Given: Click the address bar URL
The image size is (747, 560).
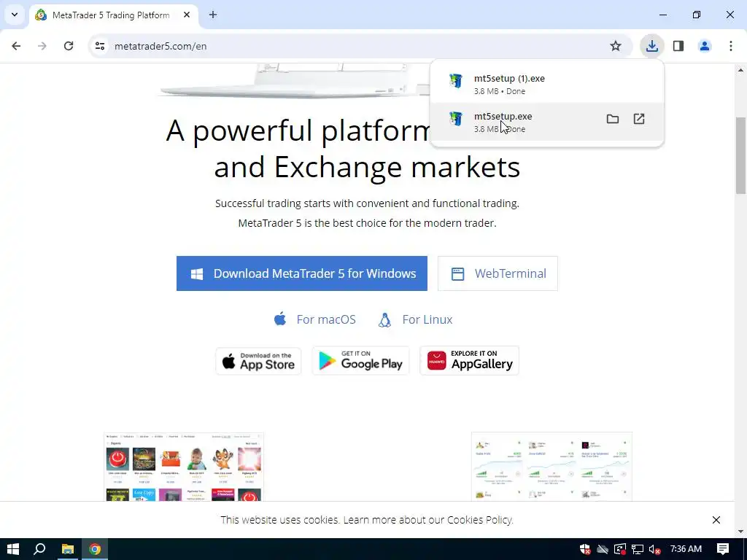Looking at the screenshot, I should point(160,46).
